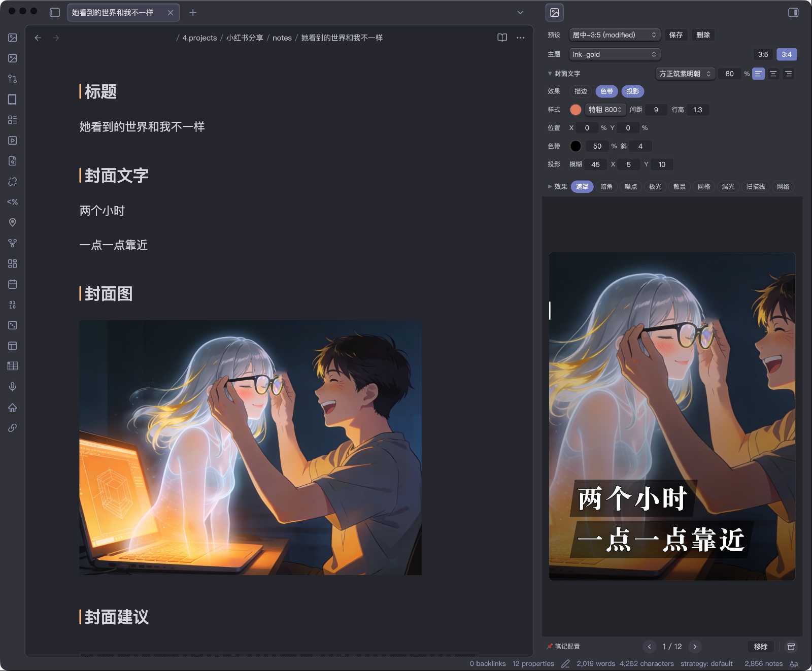
Task: Click the 0 backlinks status item
Action: pos(488,663)
